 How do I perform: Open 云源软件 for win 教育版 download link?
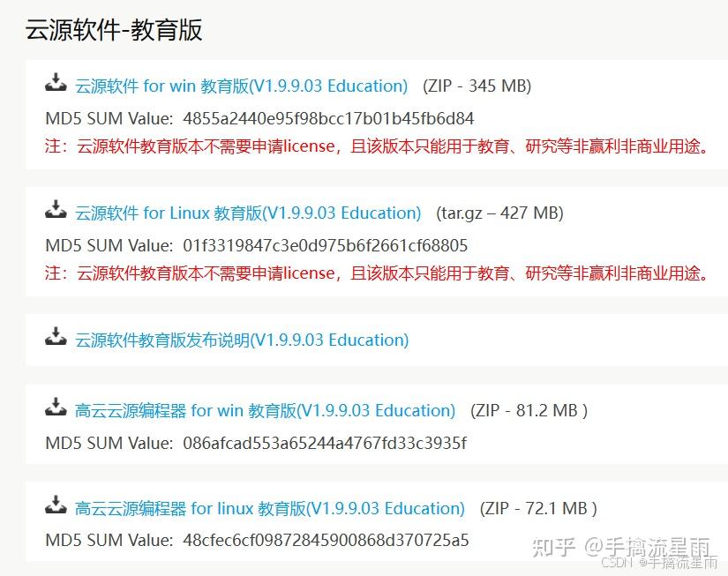coord(242,86)
